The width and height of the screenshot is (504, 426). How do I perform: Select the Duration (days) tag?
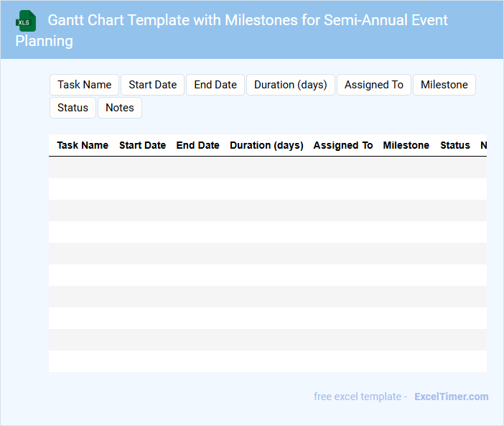290,85
